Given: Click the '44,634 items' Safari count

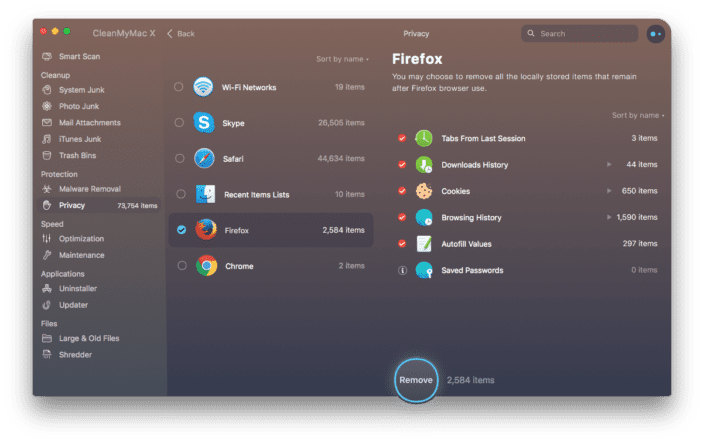Looking at the screenshot, I should (x=341, y=158).
